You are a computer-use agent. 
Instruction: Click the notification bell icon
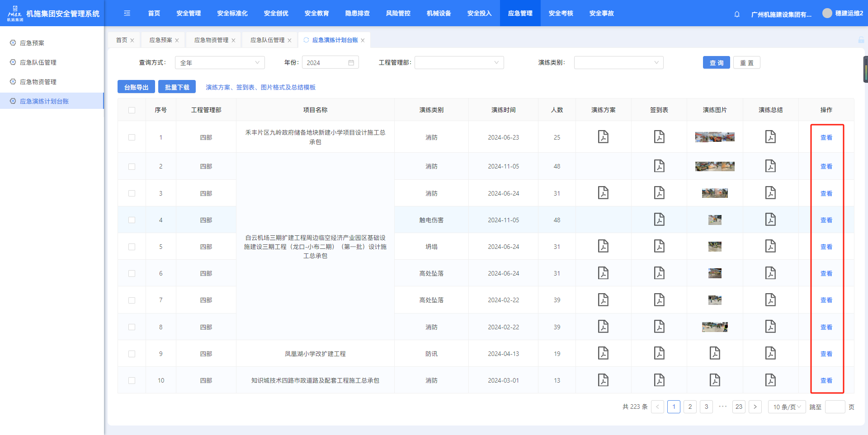click(x=737, y=14)
